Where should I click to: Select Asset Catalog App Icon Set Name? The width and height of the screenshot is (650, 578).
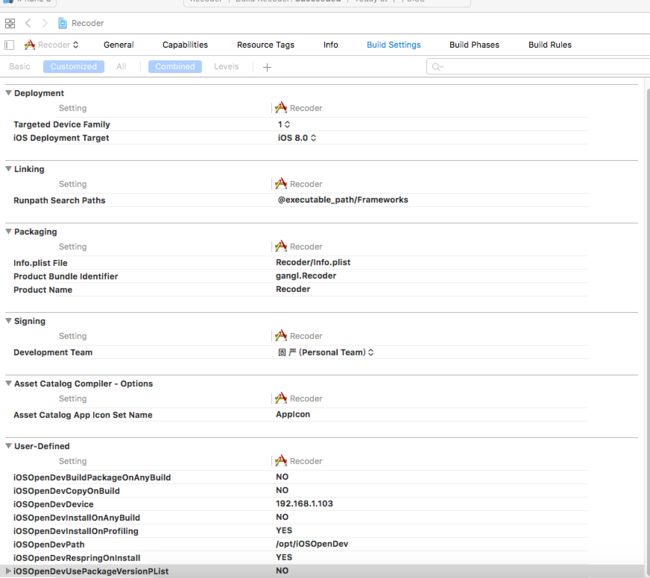83,415
